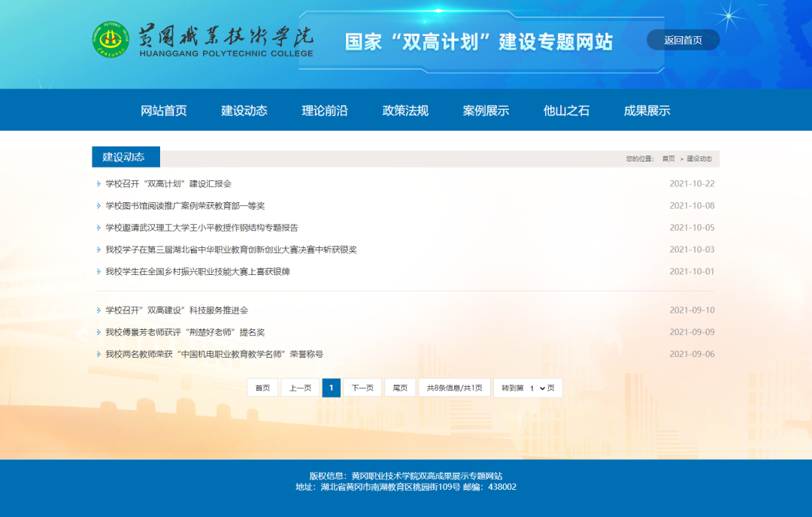Select 政策法规 in the navigation bar
812x517 pixels.
405,110
